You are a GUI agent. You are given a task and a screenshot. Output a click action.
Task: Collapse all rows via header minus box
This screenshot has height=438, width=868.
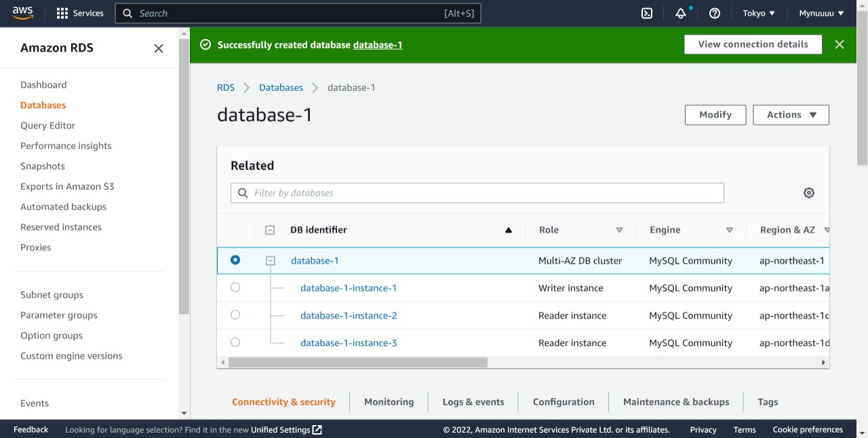tap(270, 230)
